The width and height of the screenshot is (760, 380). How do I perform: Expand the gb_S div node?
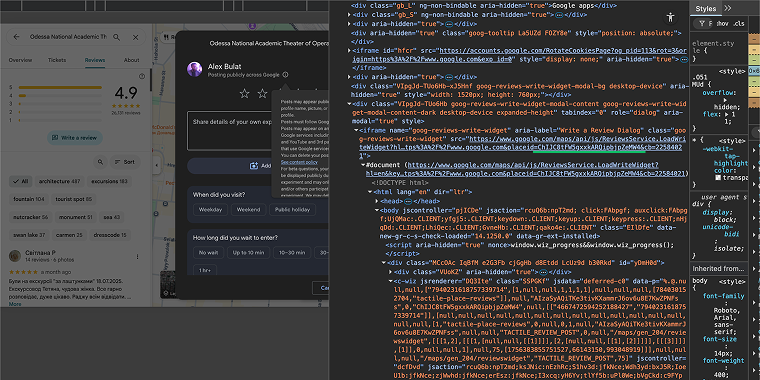click(349, 15)
